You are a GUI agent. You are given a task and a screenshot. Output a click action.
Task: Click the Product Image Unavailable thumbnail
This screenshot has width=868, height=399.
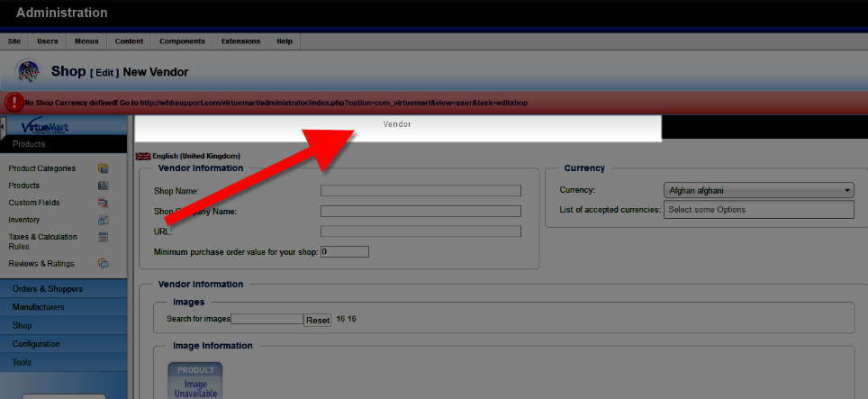[195, 380]
